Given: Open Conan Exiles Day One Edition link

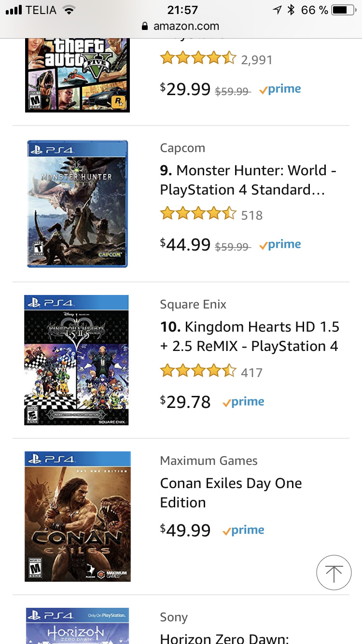Looking at the screenshot, I should coord(231,493).
